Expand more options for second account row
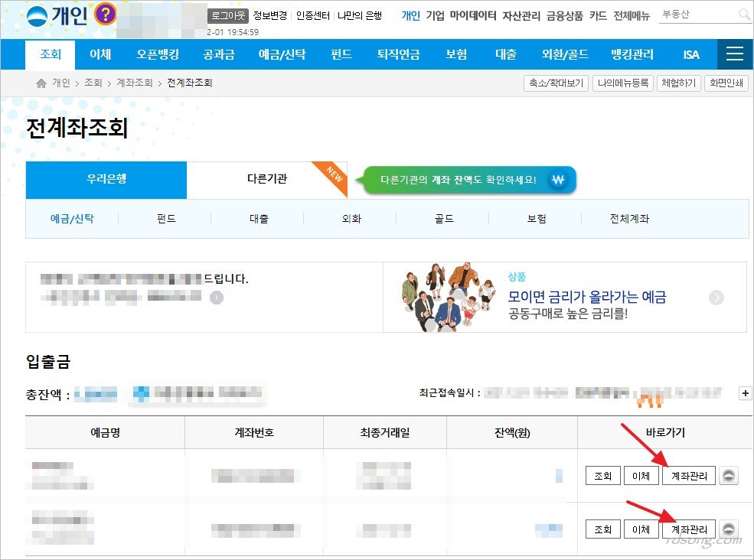 coord(730,529)
